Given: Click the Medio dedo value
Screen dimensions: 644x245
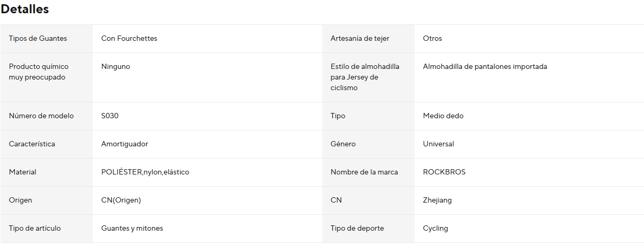Looking at the screenshot, I should coord(443,116).
